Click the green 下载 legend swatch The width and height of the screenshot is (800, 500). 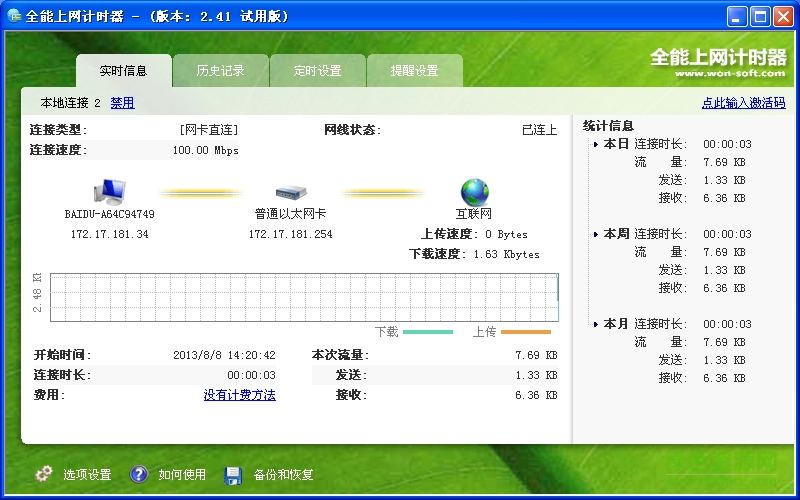coord(428,332)
